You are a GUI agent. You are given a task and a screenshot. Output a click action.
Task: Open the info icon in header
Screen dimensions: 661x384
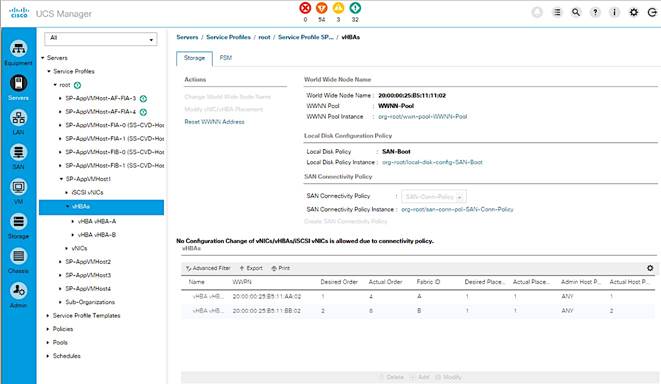click(614, 12)
